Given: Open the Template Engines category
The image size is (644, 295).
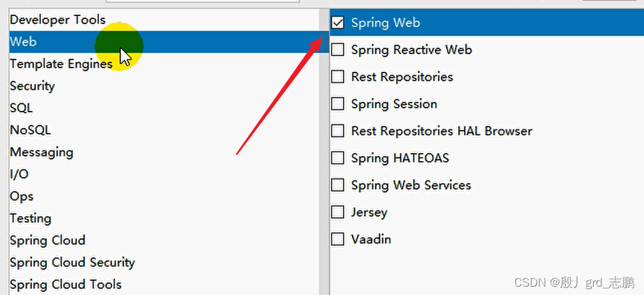Looking at the screenshot, I should pos(164,64).
